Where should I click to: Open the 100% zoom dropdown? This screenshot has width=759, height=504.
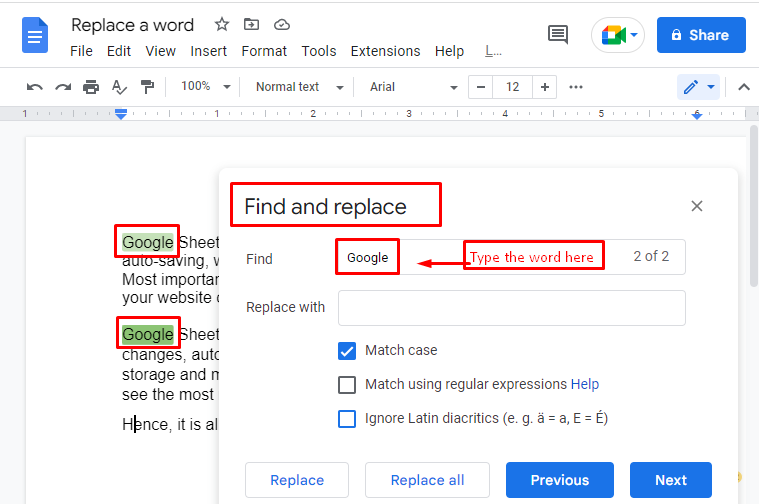pyautogui.click(x=206, y=87)
